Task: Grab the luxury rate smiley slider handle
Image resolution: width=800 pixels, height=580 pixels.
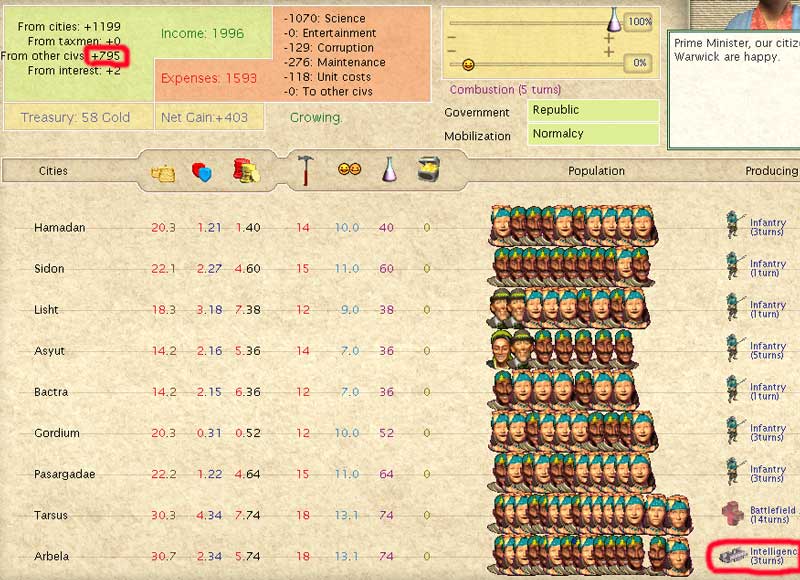Action: 468,65
